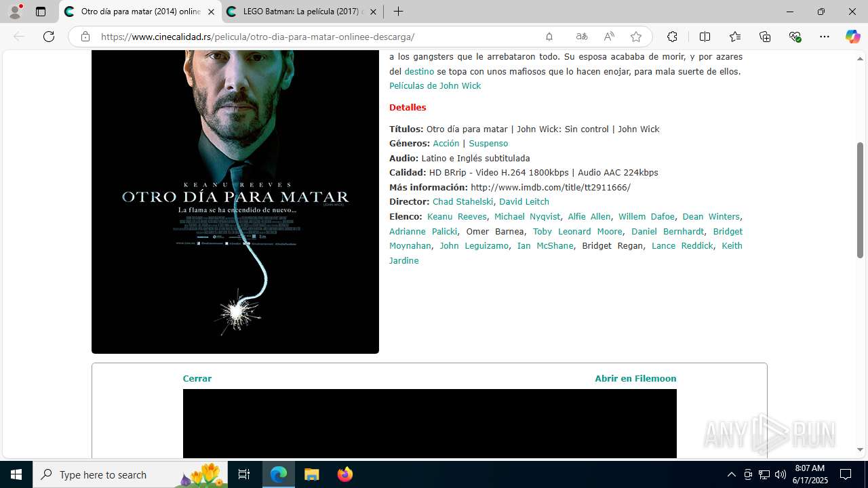Toggle the split screen view icon
Image resolution: width=868 pixels, height=488 pixels.
click(x=705, y=37)
